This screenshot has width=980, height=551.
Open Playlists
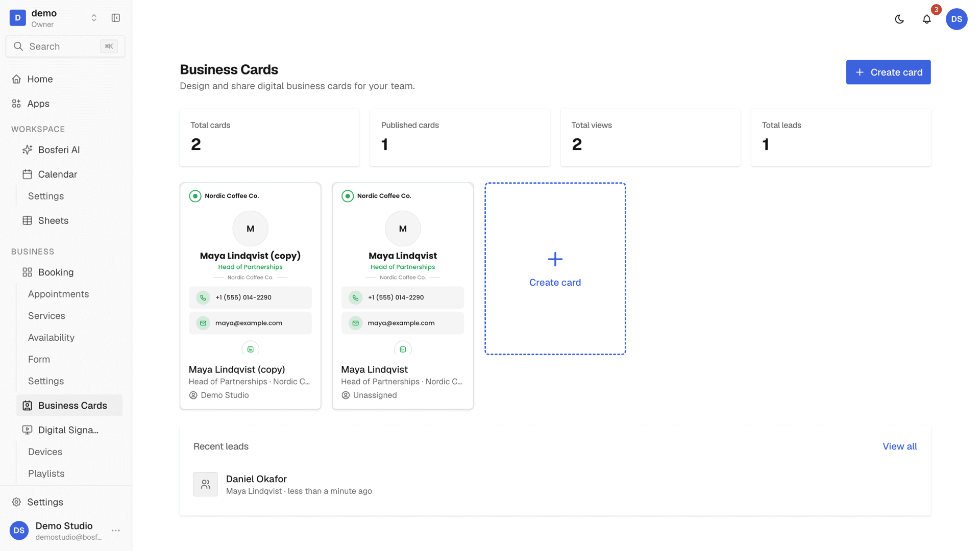point(46,474)
